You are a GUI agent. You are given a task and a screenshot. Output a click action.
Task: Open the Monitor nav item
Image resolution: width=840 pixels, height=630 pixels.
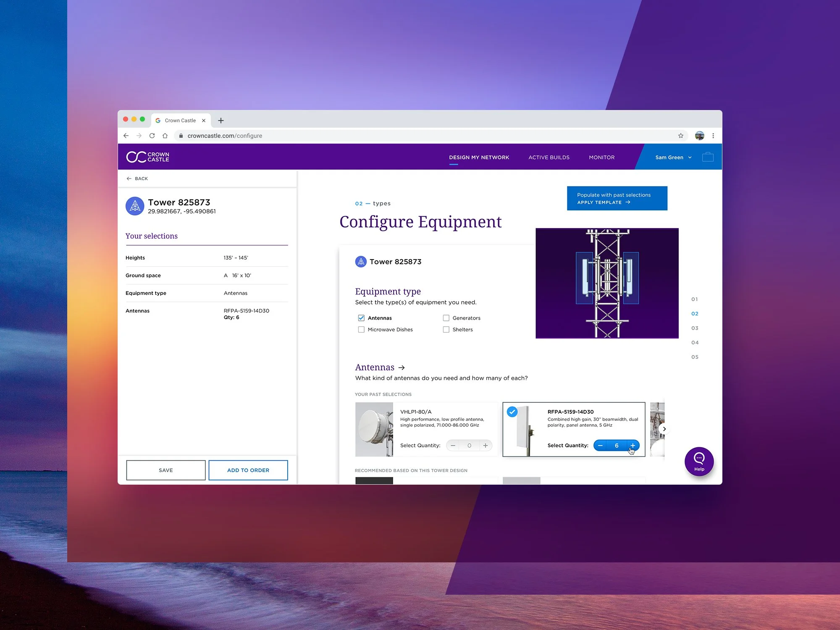pos(601,157)
